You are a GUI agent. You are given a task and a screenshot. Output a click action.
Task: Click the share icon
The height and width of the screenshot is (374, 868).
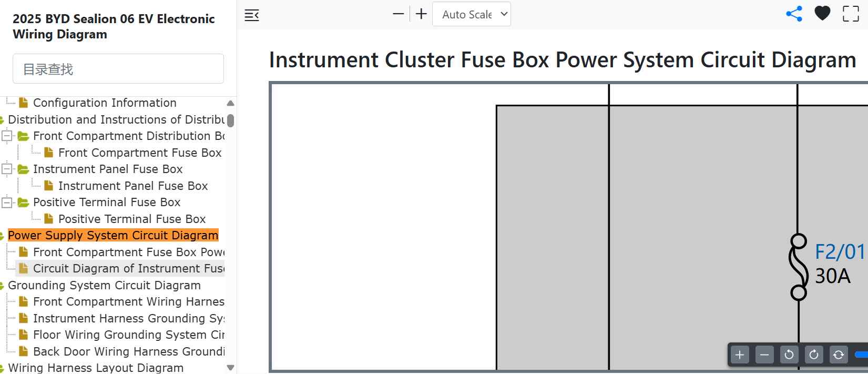tap(794, 14)
